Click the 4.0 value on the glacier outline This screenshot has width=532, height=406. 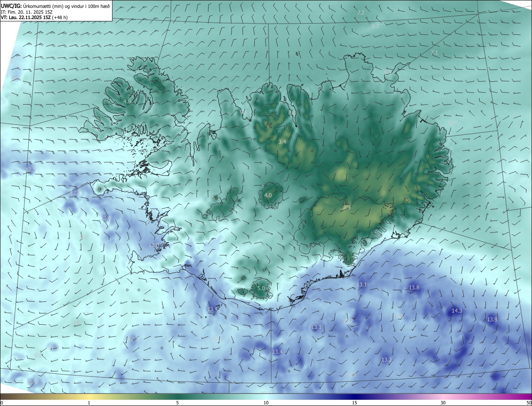pyautogui.click(x=268, y=195)
